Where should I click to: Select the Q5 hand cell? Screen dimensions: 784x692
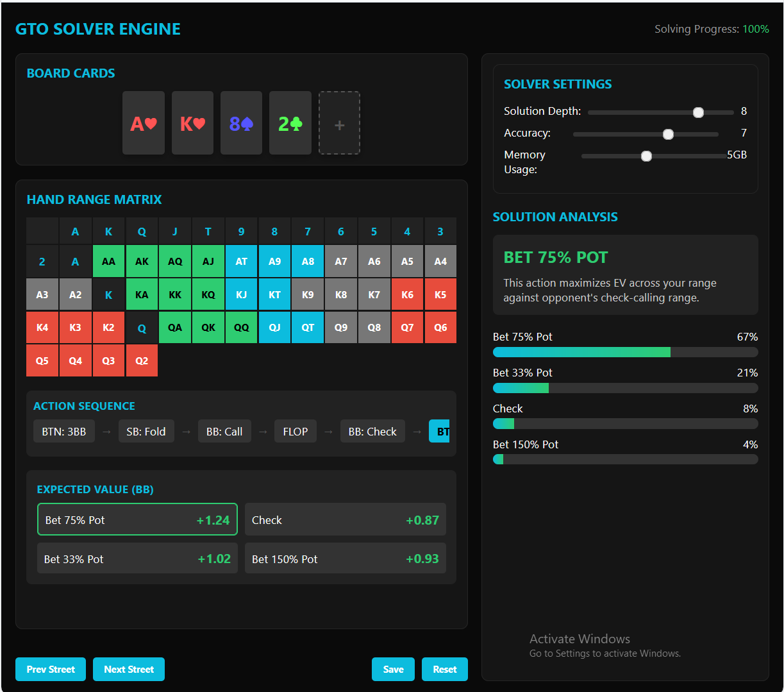click(x=42, y=360)
